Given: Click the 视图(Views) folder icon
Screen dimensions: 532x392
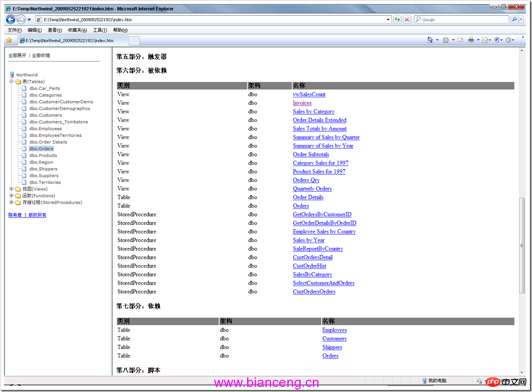Looking at the screenshot, I should [x=18, y=189].
